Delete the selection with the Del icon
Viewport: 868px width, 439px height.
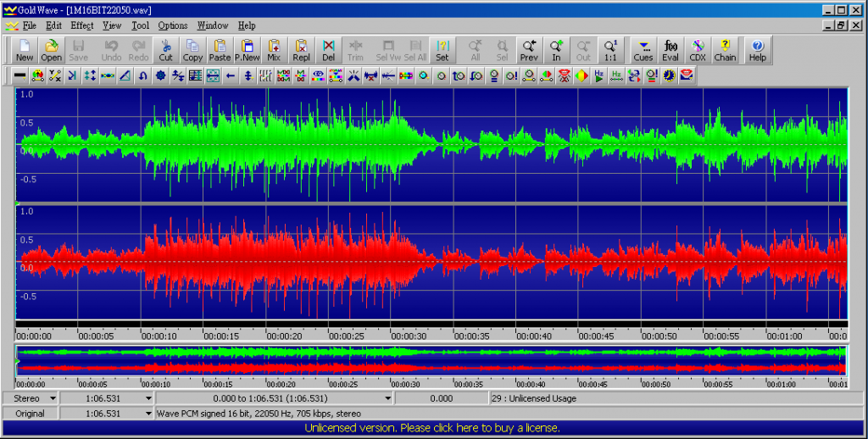[329, 50]
